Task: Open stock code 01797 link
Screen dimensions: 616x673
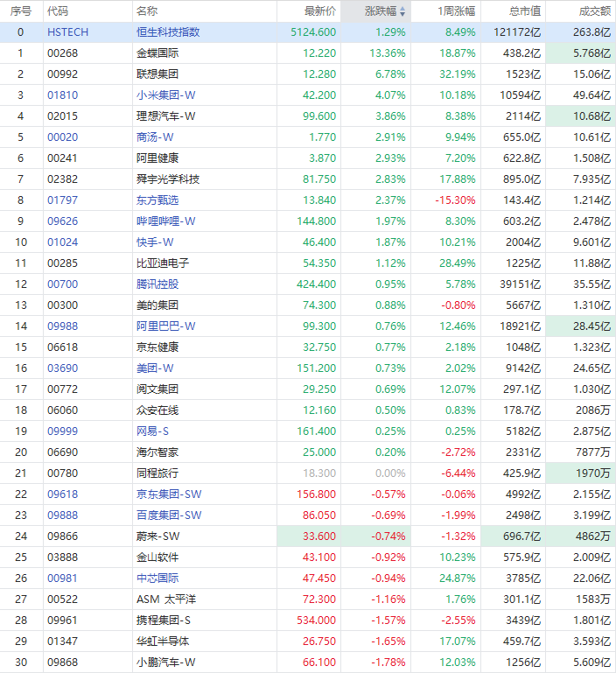Action: [x=63, y=200]
